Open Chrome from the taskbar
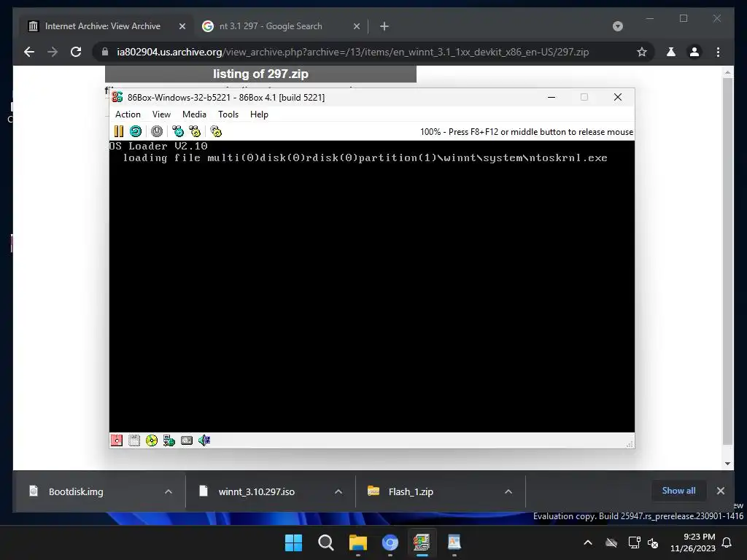 pyautogui.click(x=390, y=542)
